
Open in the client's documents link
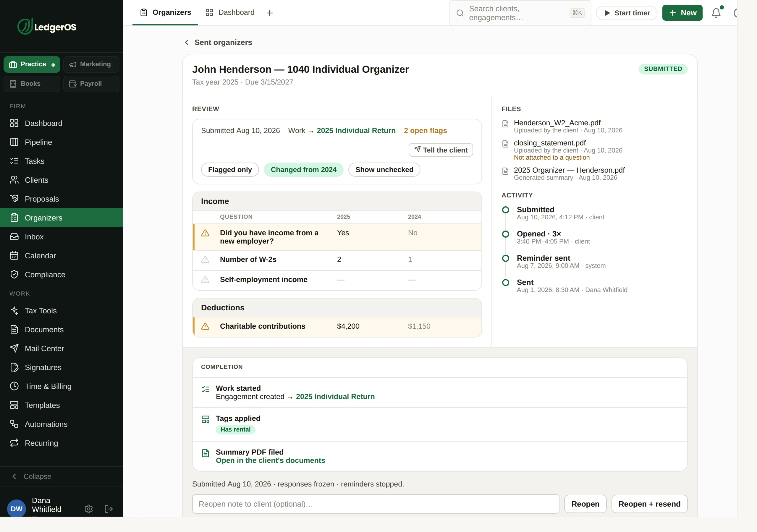270,460
